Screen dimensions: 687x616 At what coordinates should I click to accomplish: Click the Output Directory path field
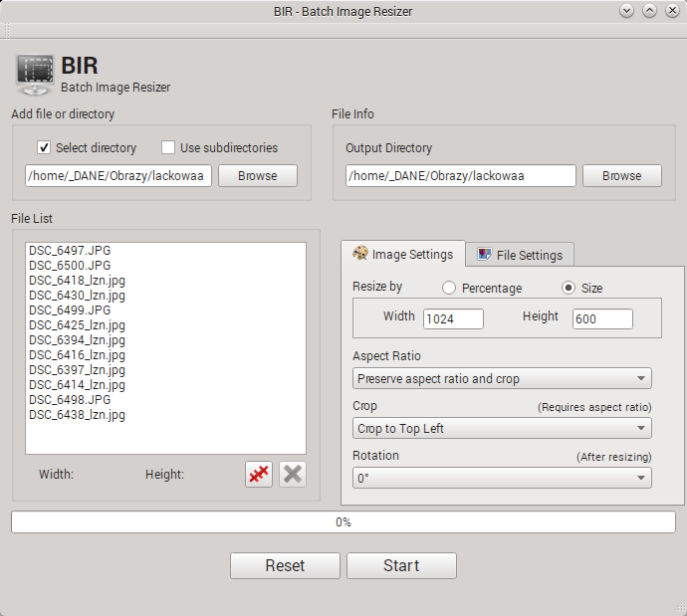(x=460, y=175)
